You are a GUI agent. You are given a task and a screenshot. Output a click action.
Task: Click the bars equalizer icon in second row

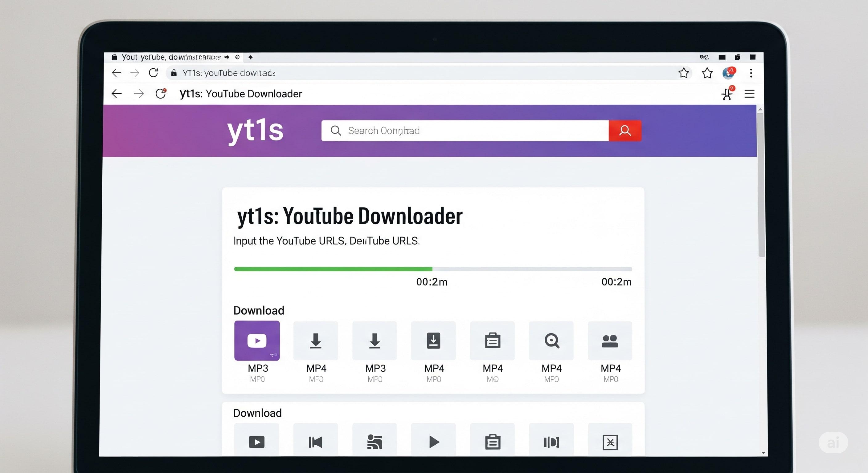click(x=551, y=442)
